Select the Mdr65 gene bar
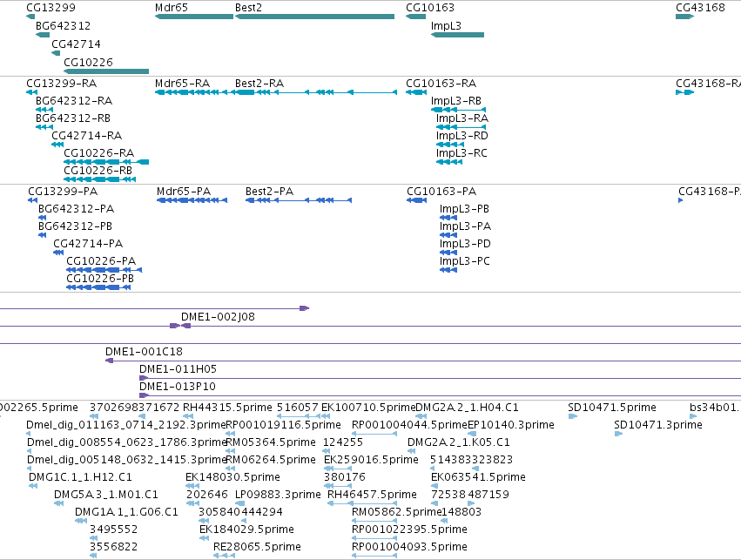The height and width of the screenshot is (560, 741). pyautogui.click(x=194, y=17)
